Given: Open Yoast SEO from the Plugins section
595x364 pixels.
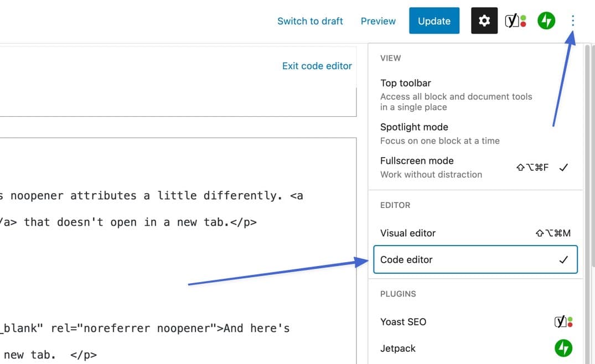Looking at the screenshot, I should (403, 321).
